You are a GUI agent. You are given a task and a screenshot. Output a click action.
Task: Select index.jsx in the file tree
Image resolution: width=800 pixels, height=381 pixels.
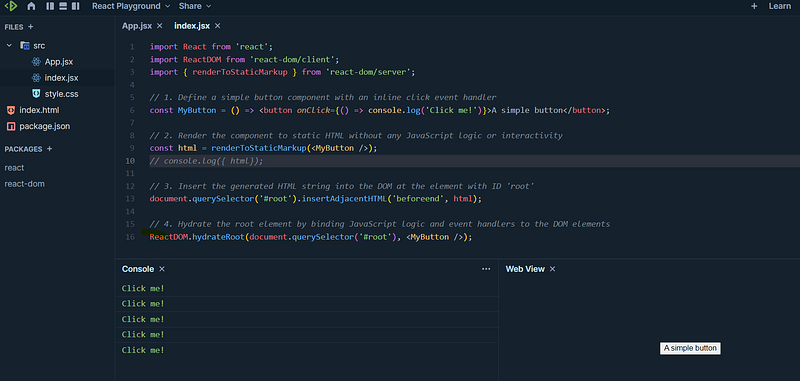61,78
